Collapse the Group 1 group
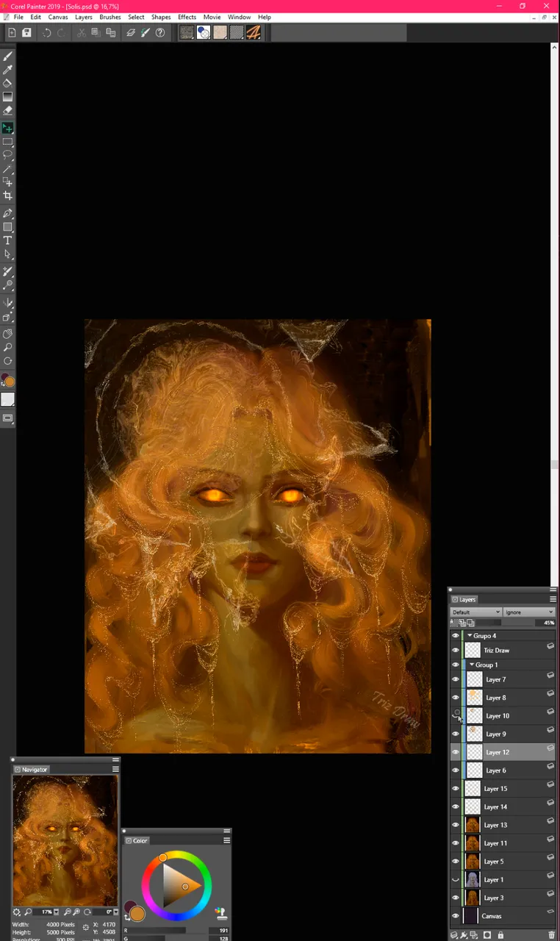The image size is (560, 941). coord(472,665)
